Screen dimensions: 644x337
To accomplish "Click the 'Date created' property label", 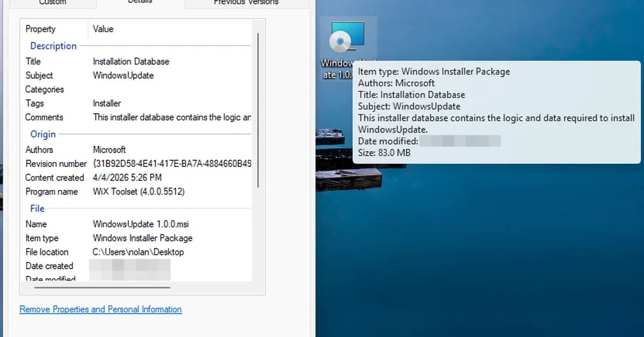I will 49,266.
